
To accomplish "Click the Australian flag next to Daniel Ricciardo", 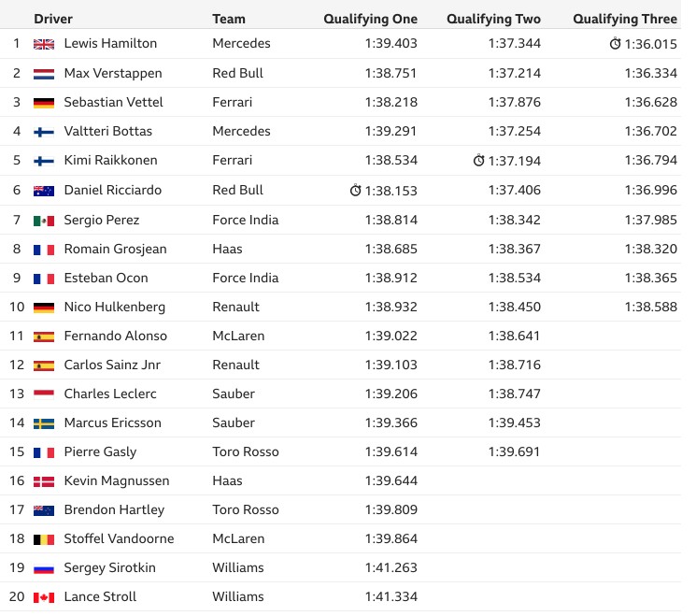I will click(x=44, y=191).
